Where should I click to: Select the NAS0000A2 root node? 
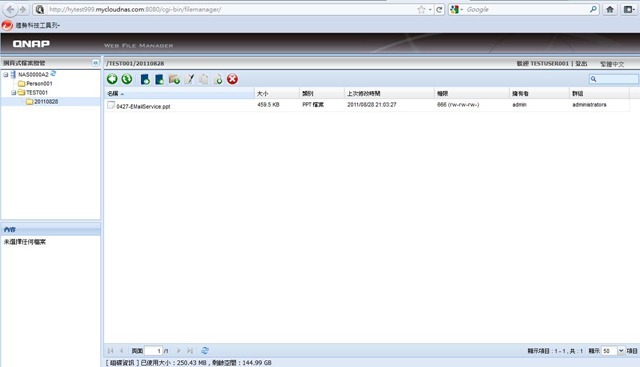click(x=33, y=75)
